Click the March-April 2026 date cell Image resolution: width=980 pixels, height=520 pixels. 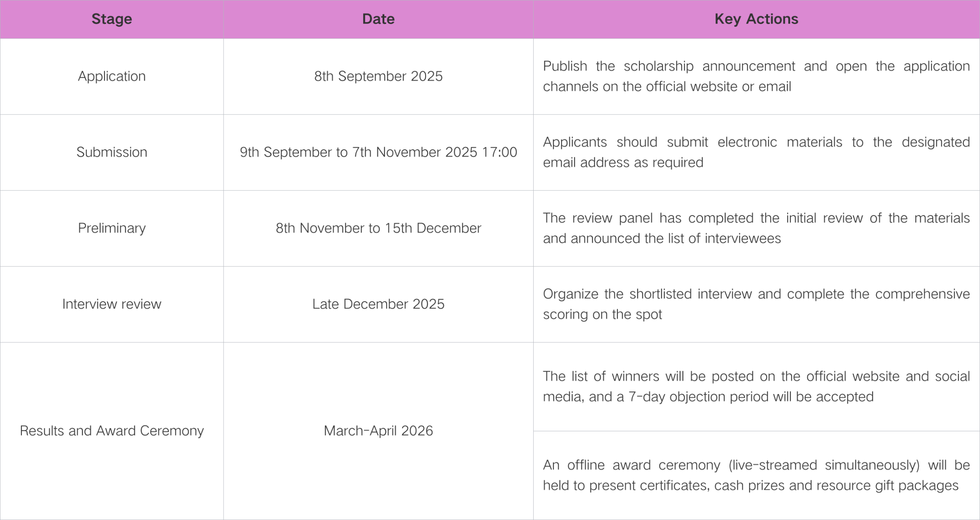(378, 431)
